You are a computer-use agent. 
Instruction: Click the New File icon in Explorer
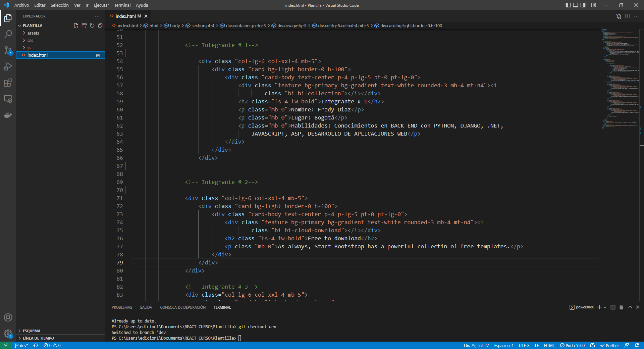coord(76,25)
